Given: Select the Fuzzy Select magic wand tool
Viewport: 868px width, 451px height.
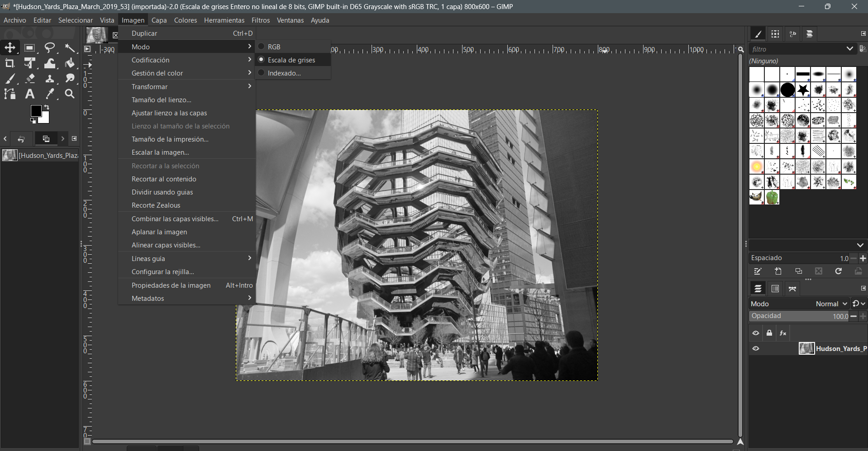Looking at the screenshot, I should [70, 48].
